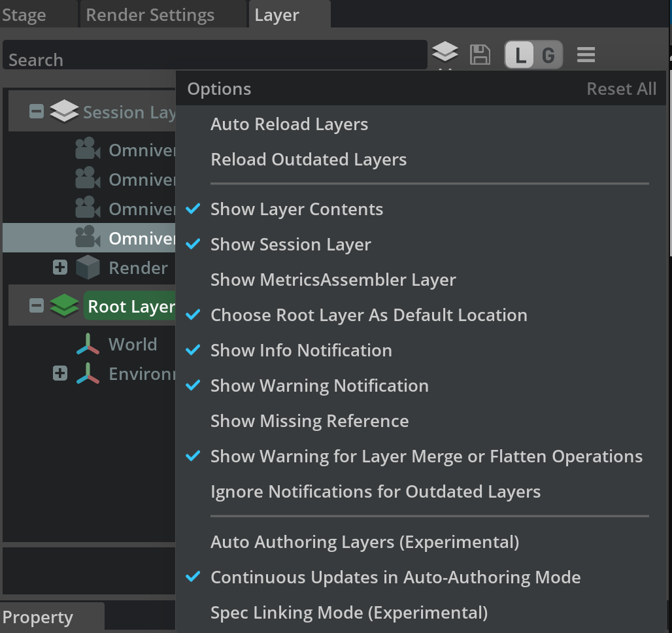This screenshot has width=672, height=633.
Task: Select Reload Outdated Layers
Action: point(309,160)
